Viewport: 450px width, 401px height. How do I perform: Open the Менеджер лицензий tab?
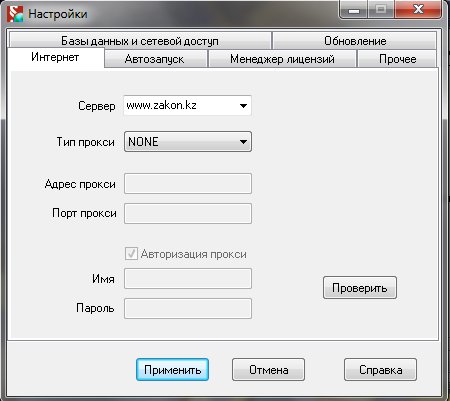(x=282, y=59)
